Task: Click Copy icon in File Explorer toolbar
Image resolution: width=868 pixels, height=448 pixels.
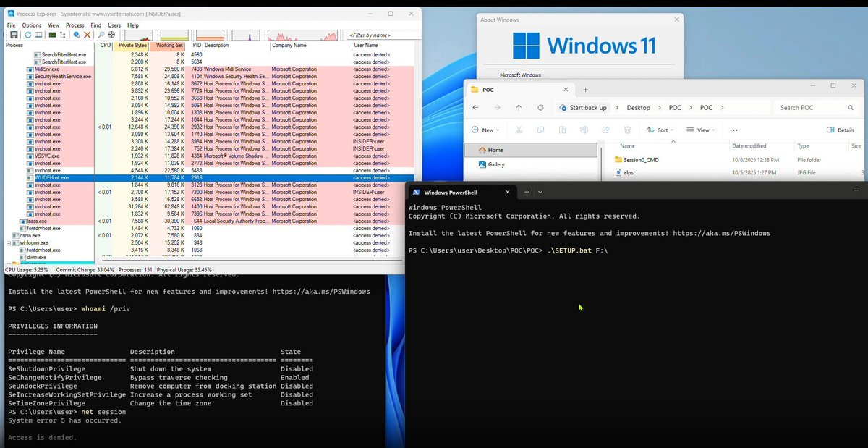Action: pyautogui.click(x=541, y=130)
